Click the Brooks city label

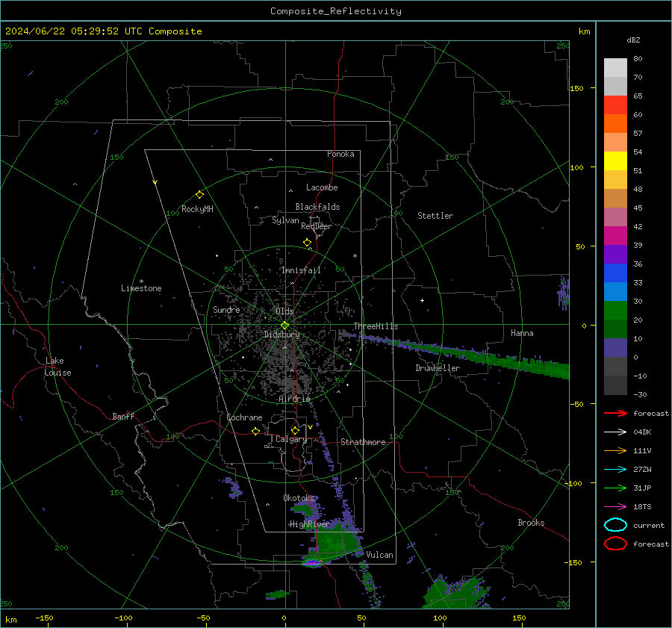point(531,523)
